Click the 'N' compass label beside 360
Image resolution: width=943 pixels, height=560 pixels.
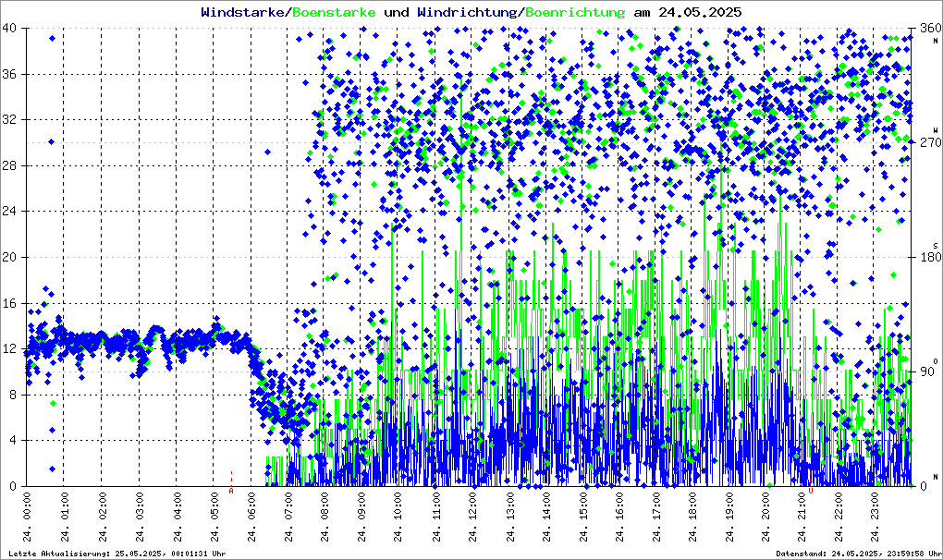pyautogui.click(x=936, y=41)
